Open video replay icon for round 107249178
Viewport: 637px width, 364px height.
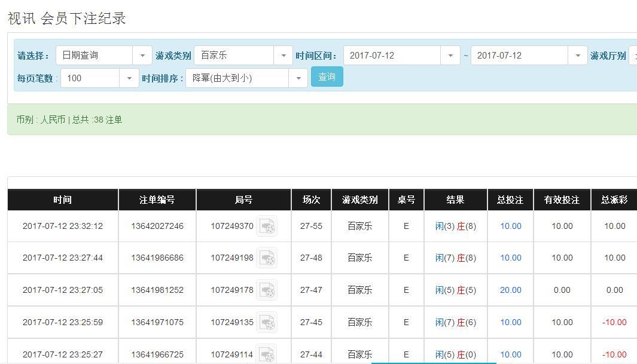tap(267, 290)
